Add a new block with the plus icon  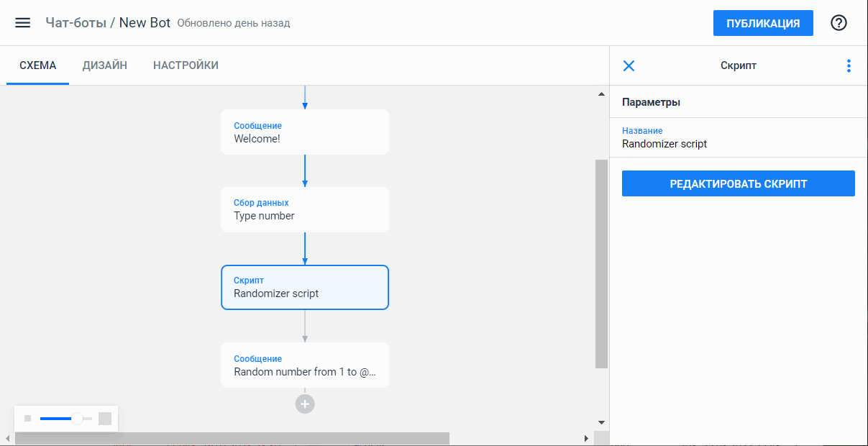[x=305, y=404]
